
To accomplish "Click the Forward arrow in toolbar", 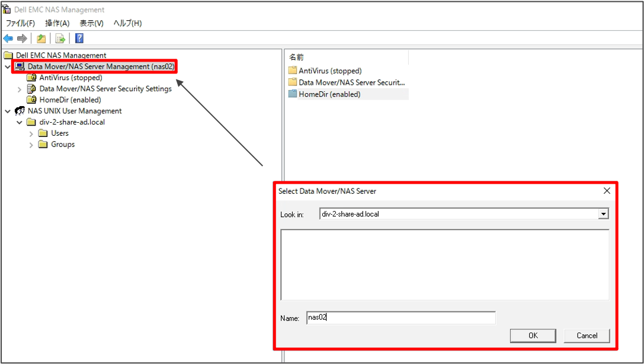I will pos(22,39).
